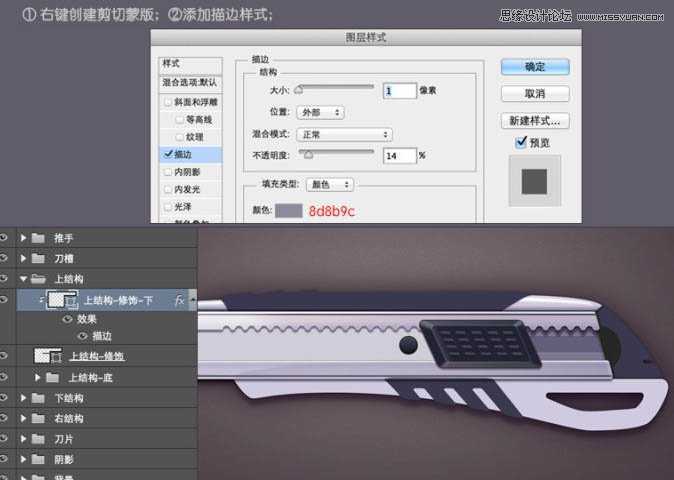
Task: Click the folder icon of 阴影 group
Action: pyautogui.click(x=38, y=459)
